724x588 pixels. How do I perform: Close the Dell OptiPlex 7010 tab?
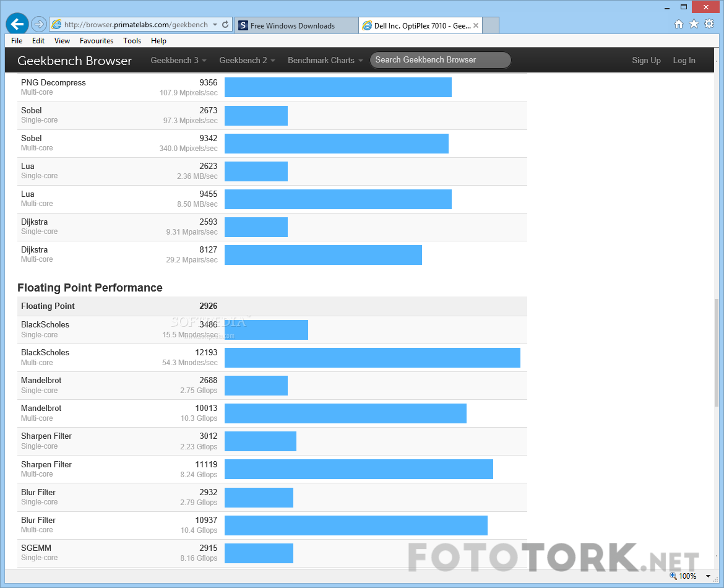(476, 25)
